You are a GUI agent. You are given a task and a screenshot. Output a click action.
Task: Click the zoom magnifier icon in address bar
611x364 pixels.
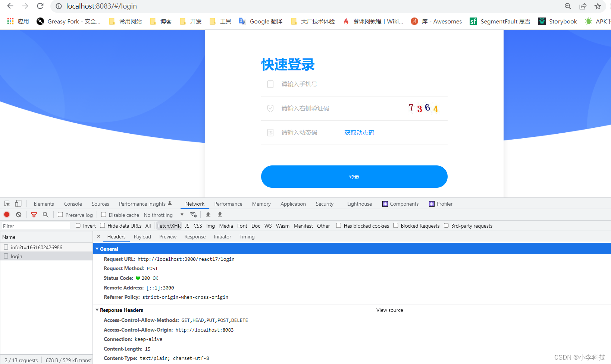pyautogui.click(x=568, y=6)
